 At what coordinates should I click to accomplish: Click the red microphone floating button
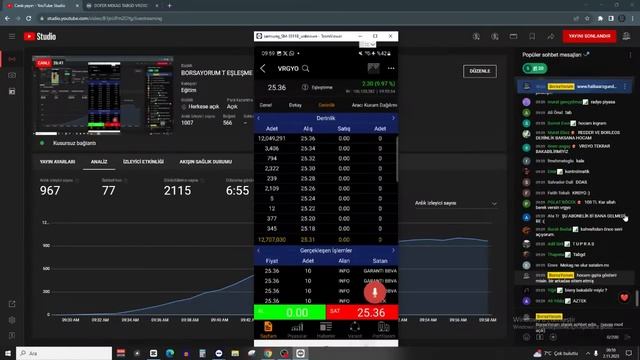[x=374, y=292]
